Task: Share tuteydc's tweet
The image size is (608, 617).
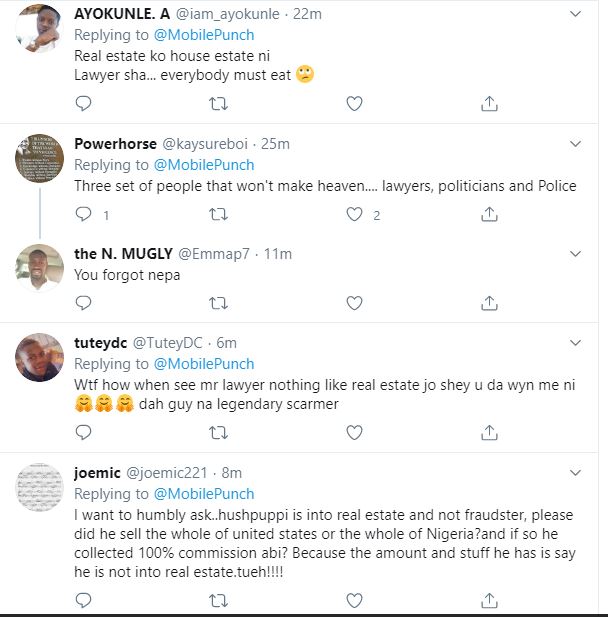Action: pos(489,433)
